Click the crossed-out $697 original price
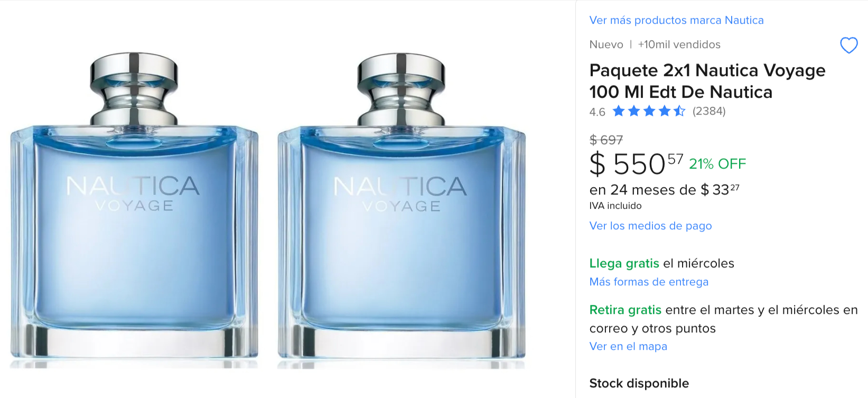The image size is (868, 398). [606, 140]
